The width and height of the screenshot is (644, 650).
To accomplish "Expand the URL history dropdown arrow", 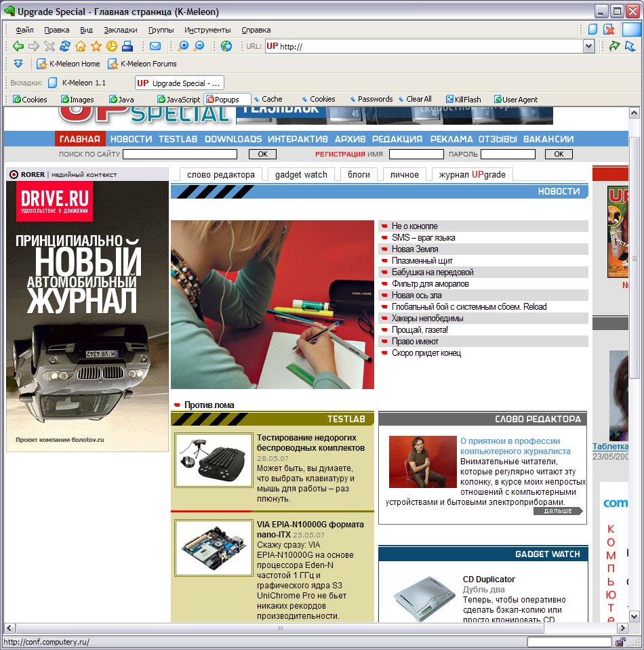I will (588, 46).
